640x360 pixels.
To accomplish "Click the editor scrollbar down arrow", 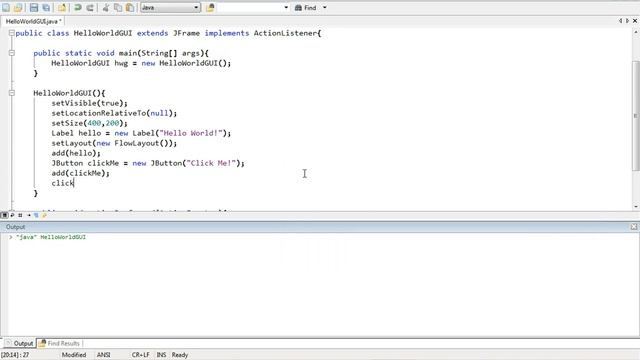I will (x=636, y=207).
